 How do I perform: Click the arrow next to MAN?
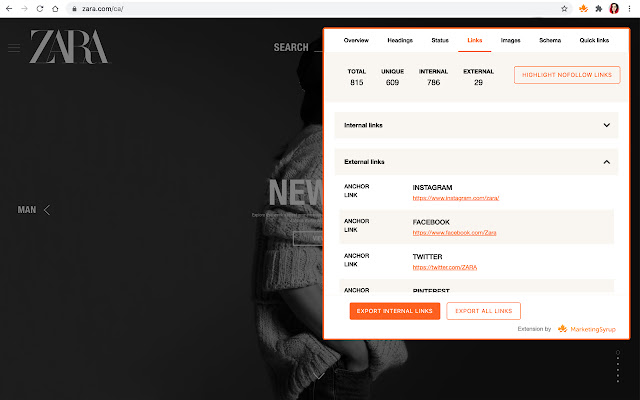point(47,210)
